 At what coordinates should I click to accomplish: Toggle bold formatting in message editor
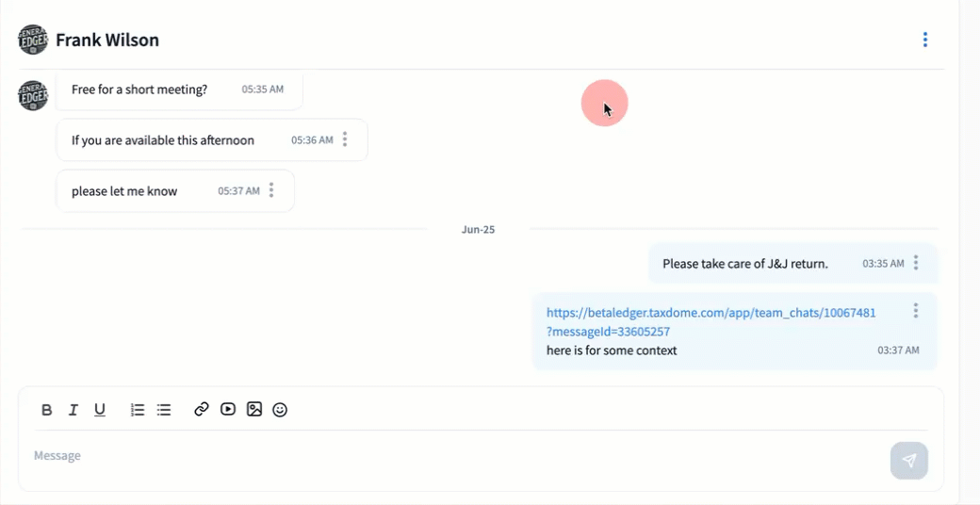47,410
